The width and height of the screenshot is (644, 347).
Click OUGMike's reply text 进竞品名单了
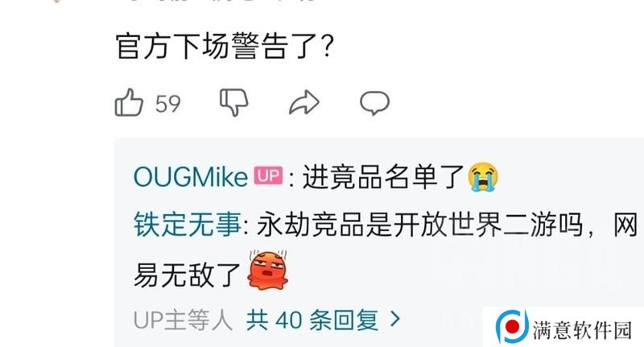tap(383, 177)
